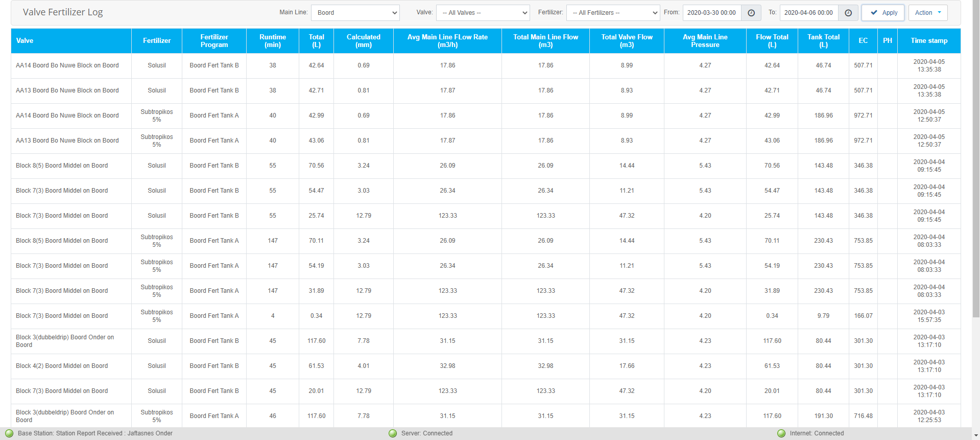This screenshot has width=980, height=440.
Task: Click the Internet connected status indicator
Action: (781, 433)
